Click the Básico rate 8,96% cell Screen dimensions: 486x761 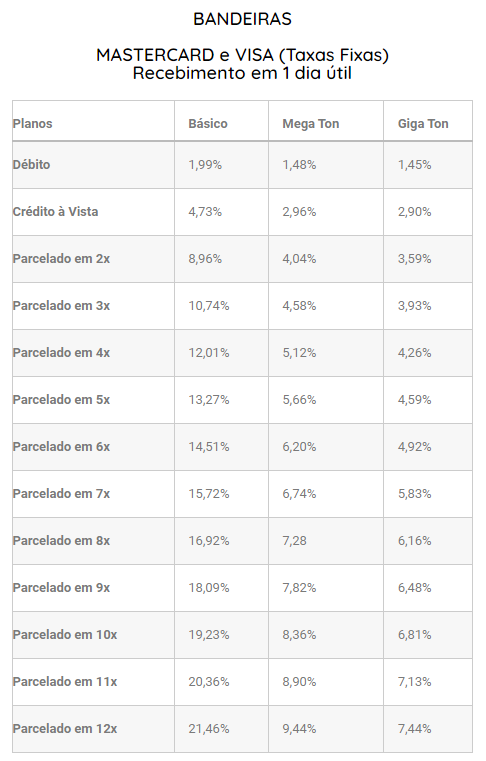click(x=221, y=259)
